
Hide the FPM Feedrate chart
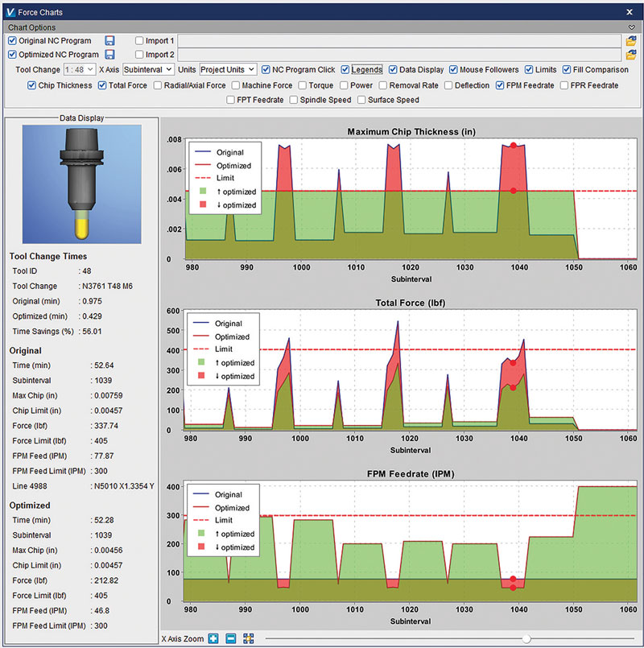(x=500, y=85)
